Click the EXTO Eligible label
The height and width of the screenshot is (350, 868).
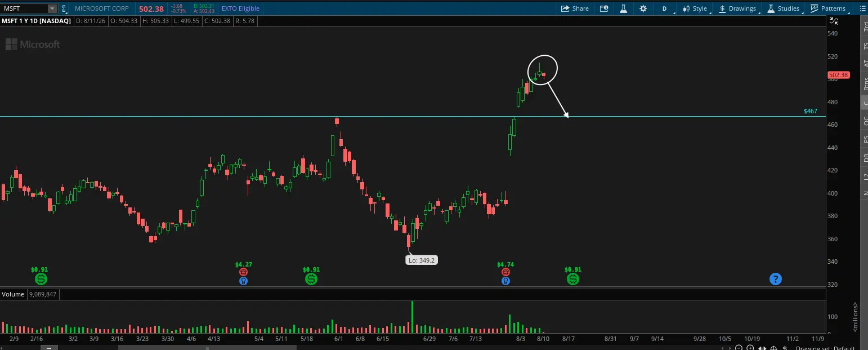coord(240,8)
